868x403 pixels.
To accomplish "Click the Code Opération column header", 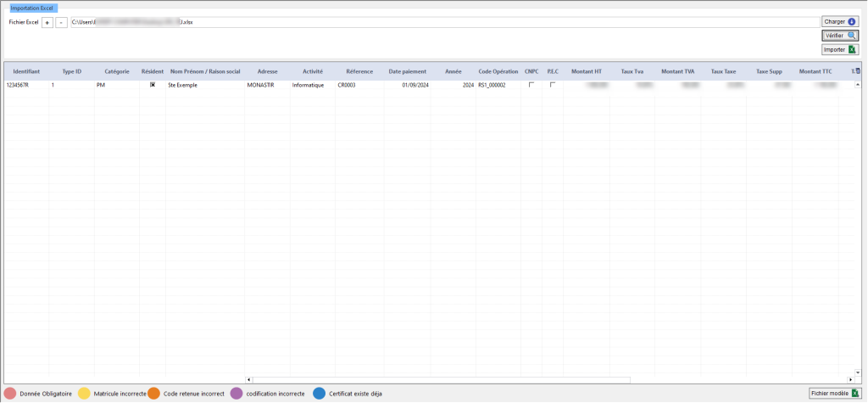I will point(498,71).
